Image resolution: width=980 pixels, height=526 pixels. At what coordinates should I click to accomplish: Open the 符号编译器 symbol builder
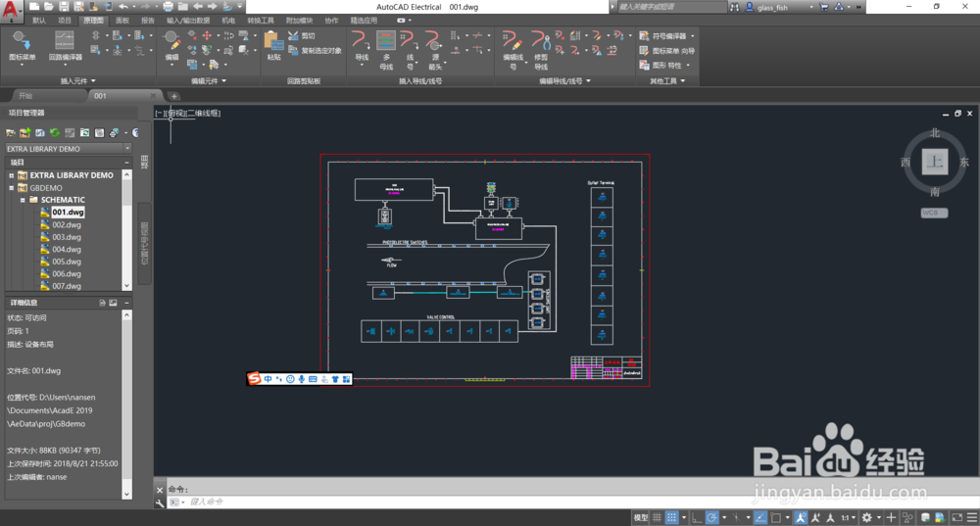tap(666, 36)
